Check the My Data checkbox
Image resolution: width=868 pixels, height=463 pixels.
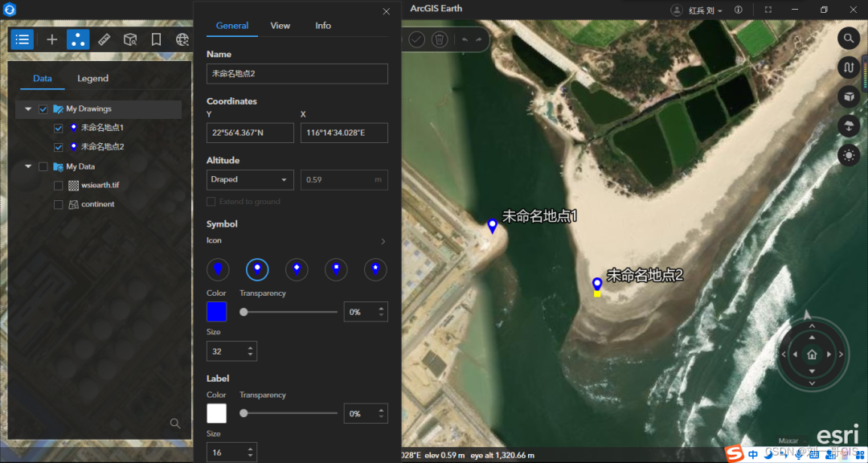tap(43, 166)
